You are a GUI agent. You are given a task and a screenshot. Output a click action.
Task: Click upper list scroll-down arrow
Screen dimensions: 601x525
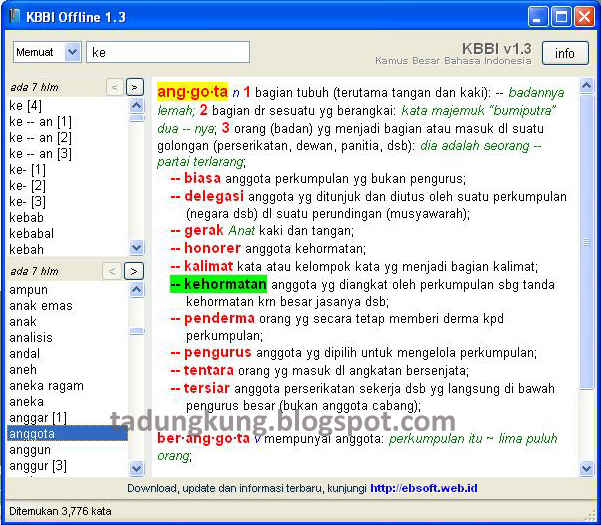[x=136, y=248]
